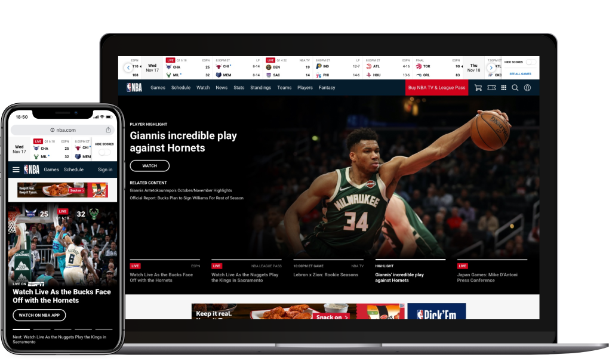Show previous games with the left scoreboard arrow
Image resolution: width=609 pixels, height=364 pixels.
[128, 68]
